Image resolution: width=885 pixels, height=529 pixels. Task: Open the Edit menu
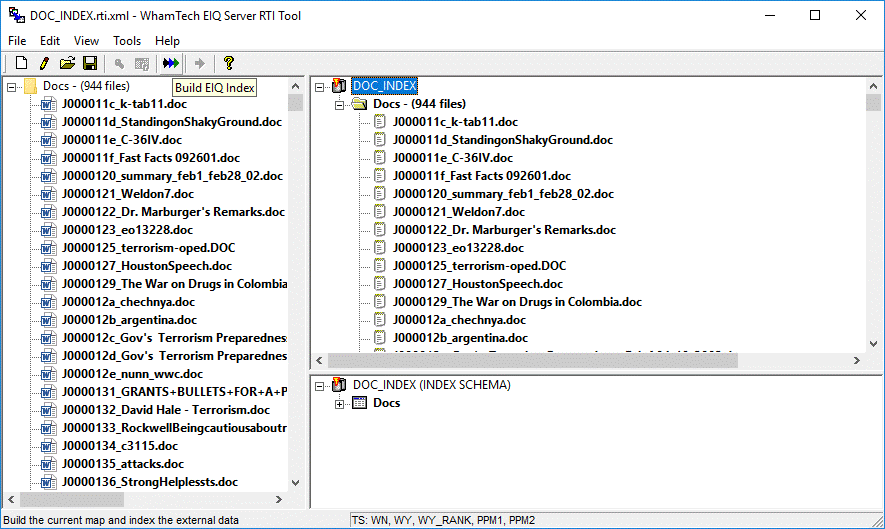[x=50, y=41]
